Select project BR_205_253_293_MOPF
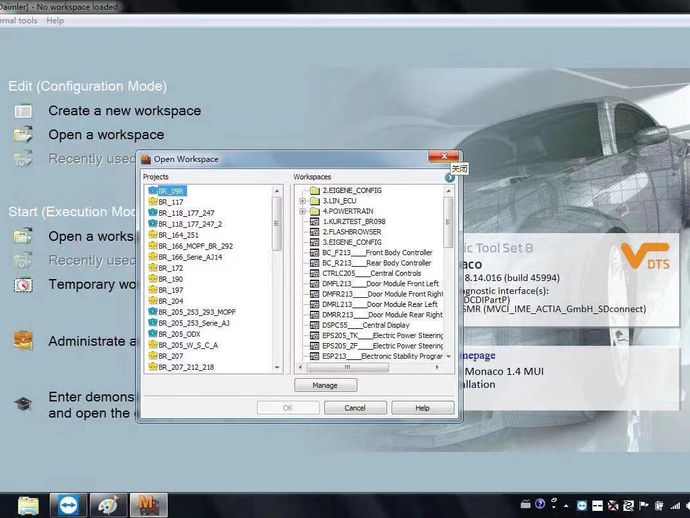This screenshot has height=518, width=690. (x=197, y=312)
